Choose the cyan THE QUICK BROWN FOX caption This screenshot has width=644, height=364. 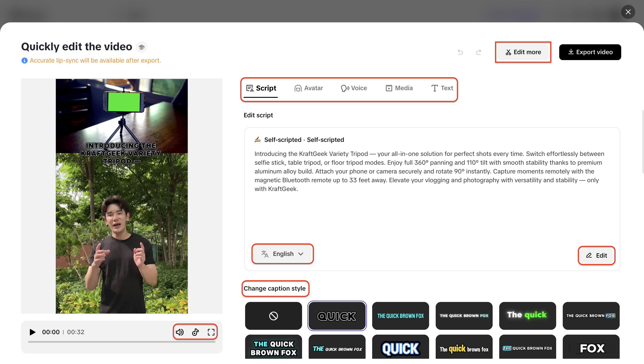tap(400, 316)
